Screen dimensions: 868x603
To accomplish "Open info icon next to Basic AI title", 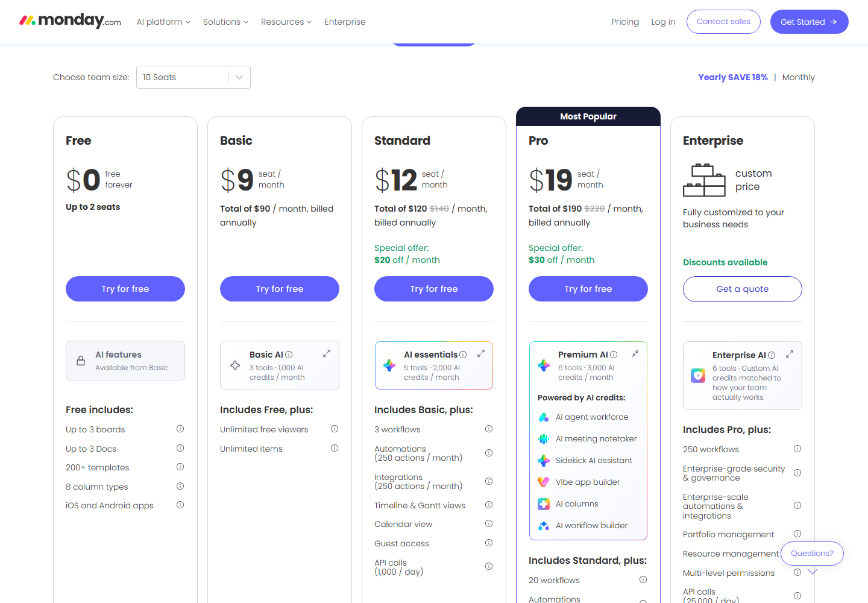I will 289,355.
